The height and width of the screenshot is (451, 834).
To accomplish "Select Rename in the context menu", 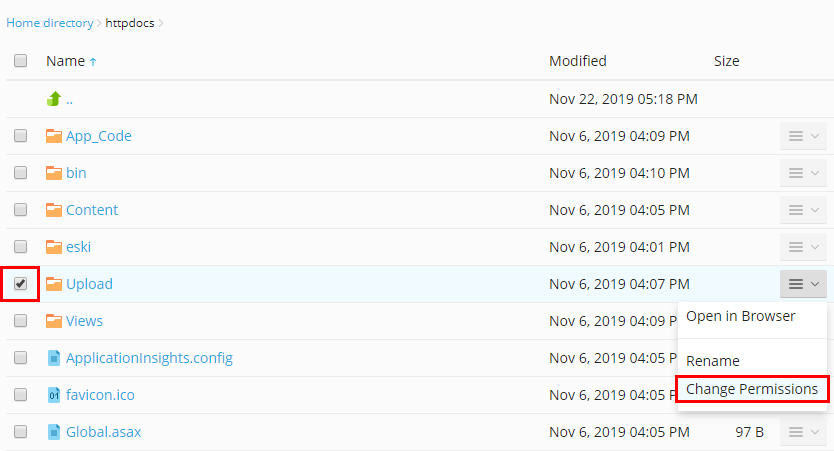I will (x=713, y=361).
